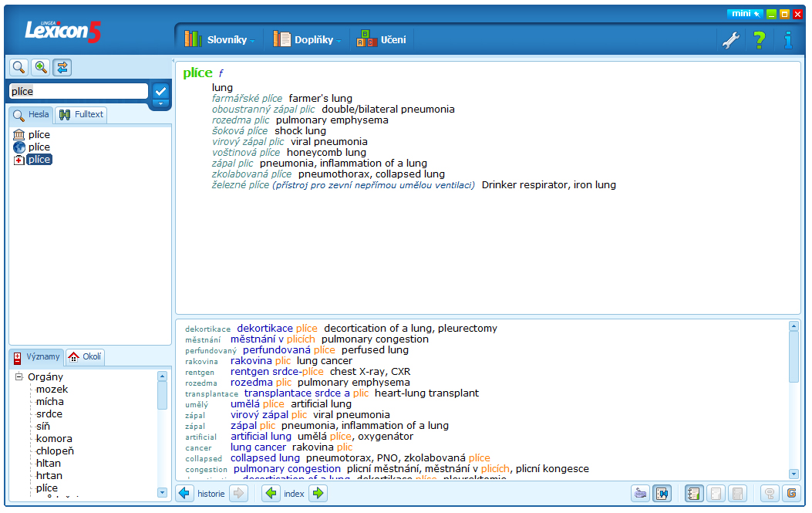Open settings via the wrench icon
Image resolution: width=812 pixels, height=513 pixels.
point(730,40)
